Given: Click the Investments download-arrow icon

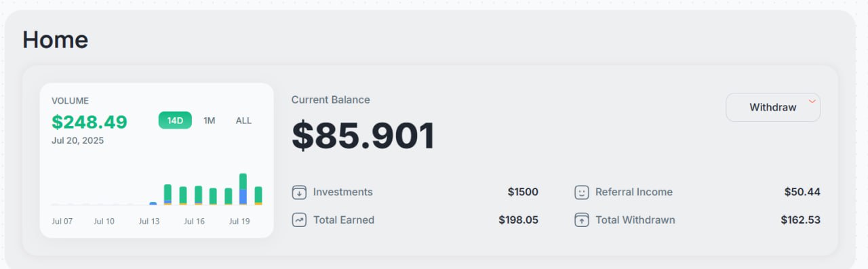Looking at the screenshot, I should 299,192.
